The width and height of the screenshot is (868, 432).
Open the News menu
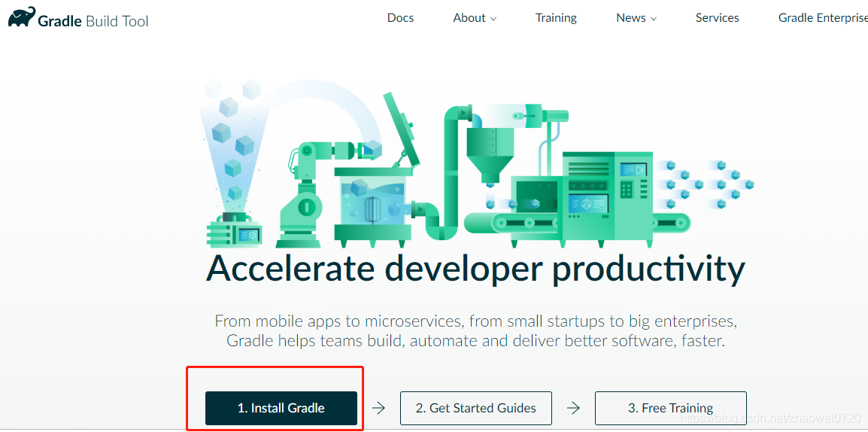point(636,18)
